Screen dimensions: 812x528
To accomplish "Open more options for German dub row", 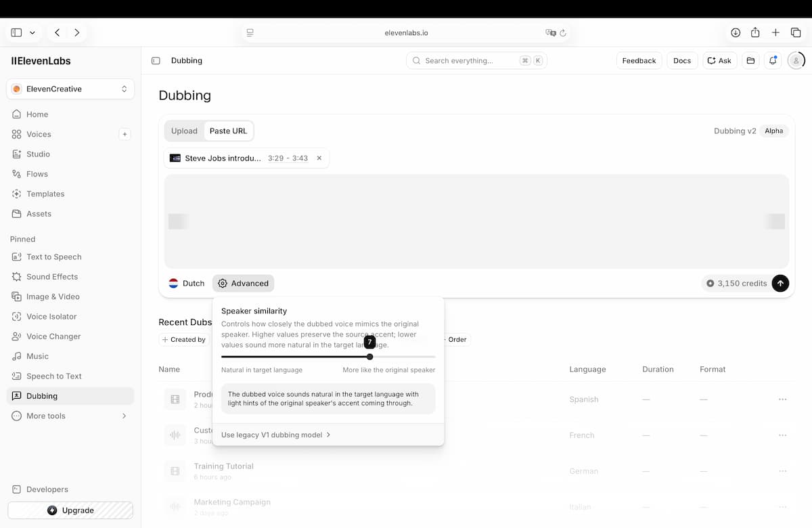I will [x=782, y=471].
